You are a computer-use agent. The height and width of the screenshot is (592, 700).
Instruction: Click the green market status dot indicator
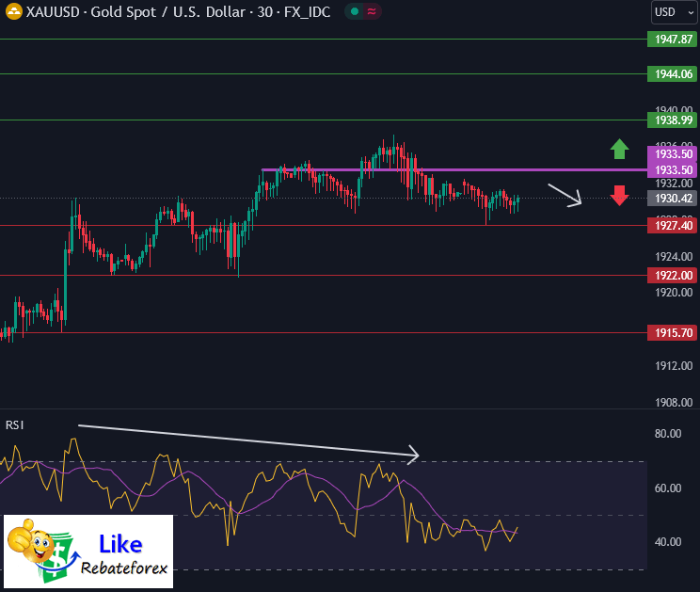click(355, 11)
